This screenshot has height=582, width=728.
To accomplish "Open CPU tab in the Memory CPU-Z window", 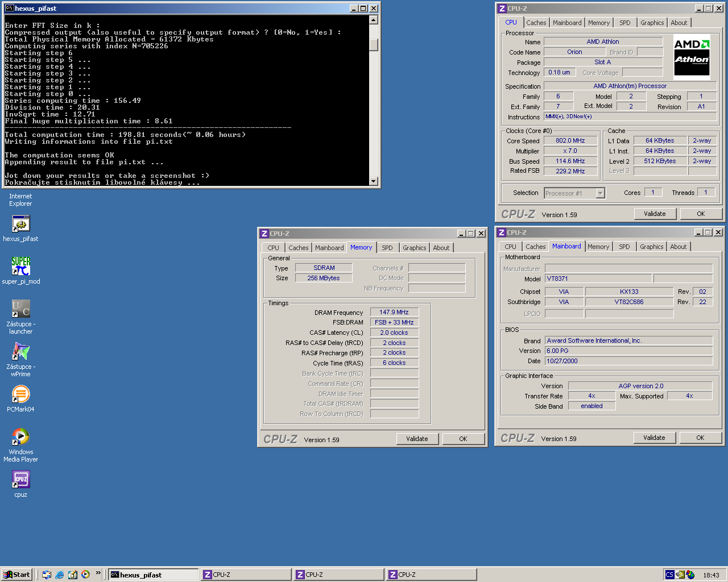I will [274, 248].
